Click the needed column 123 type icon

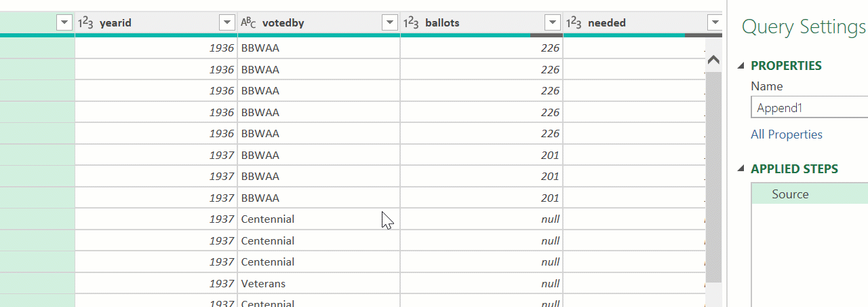point(574,23)
